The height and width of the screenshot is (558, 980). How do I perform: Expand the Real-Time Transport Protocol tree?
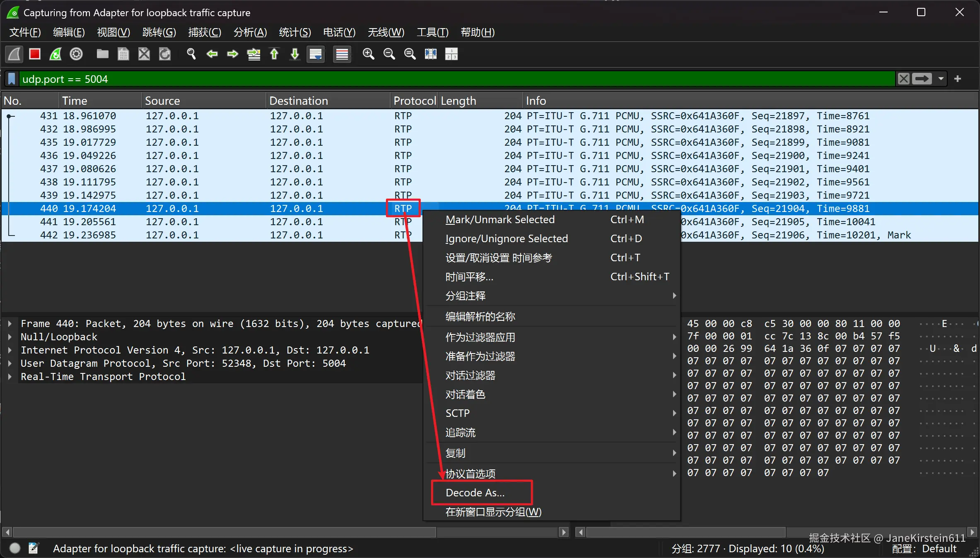point(10,377)
